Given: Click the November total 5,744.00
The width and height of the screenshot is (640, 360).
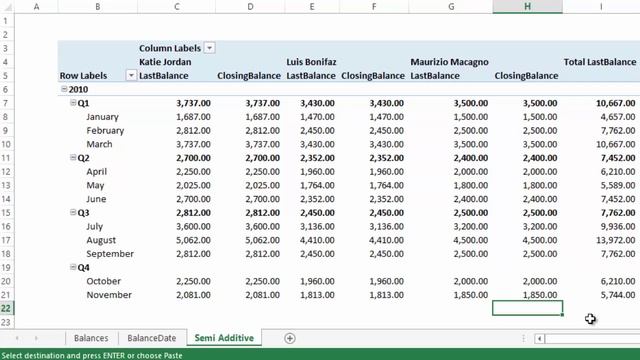Looking at the screenshot, I should click(618, 295).
